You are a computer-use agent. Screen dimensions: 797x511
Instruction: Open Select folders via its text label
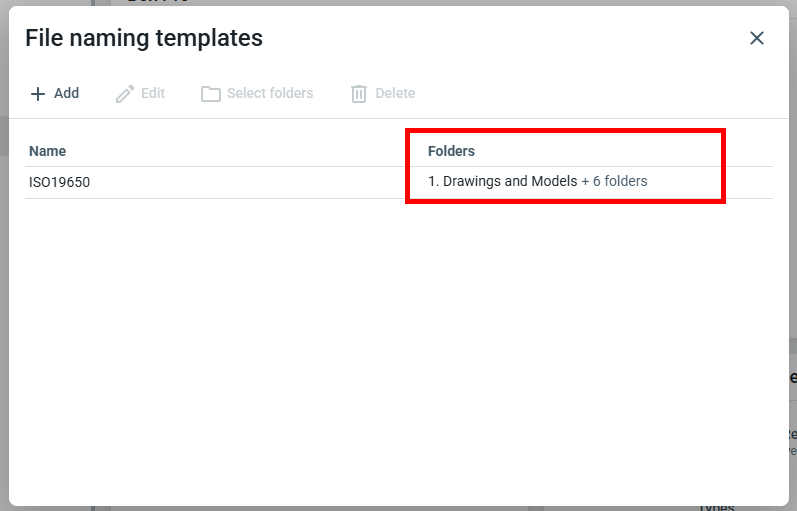(270, 93)
